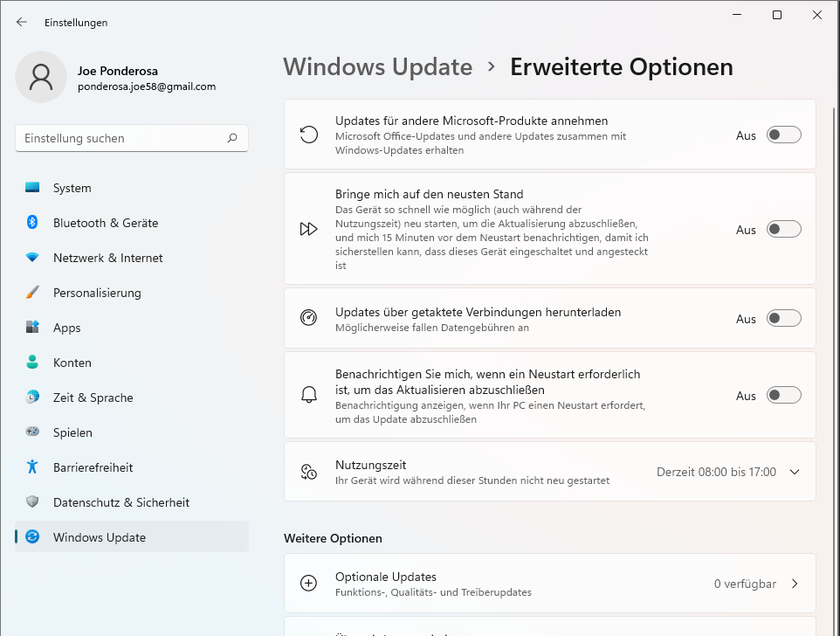
Task: Click the Netzwerk & Internet Wi-Fi icon
Action: tap(32, 258)
